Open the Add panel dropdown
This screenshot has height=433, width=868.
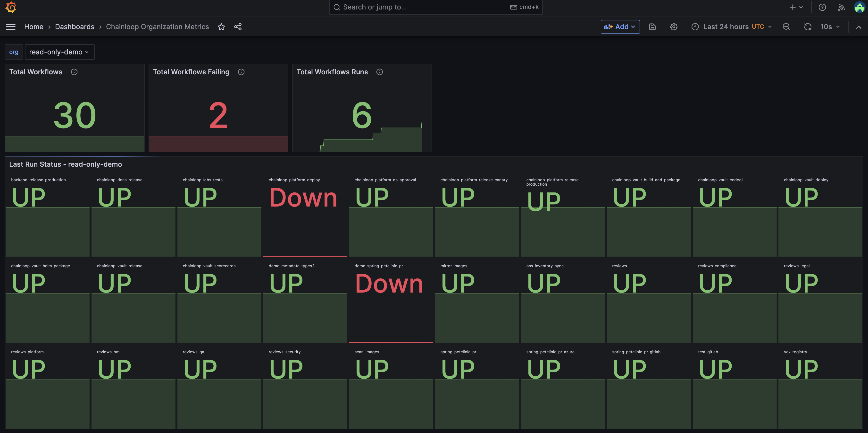click(620, 27)
